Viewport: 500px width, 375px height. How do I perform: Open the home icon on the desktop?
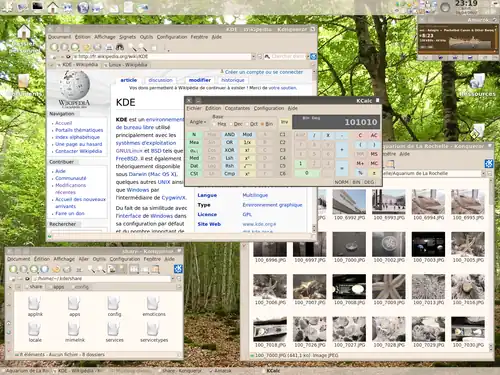pos(24,32)
